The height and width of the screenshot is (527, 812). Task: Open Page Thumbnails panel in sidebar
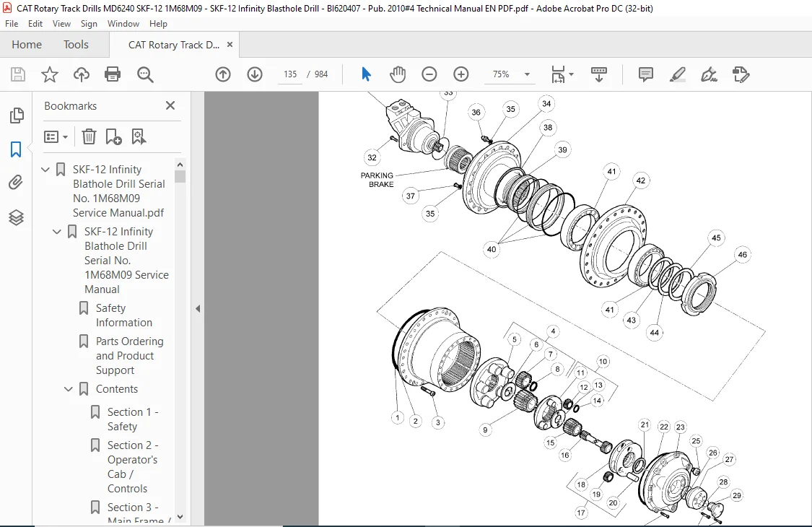[17, 116]
